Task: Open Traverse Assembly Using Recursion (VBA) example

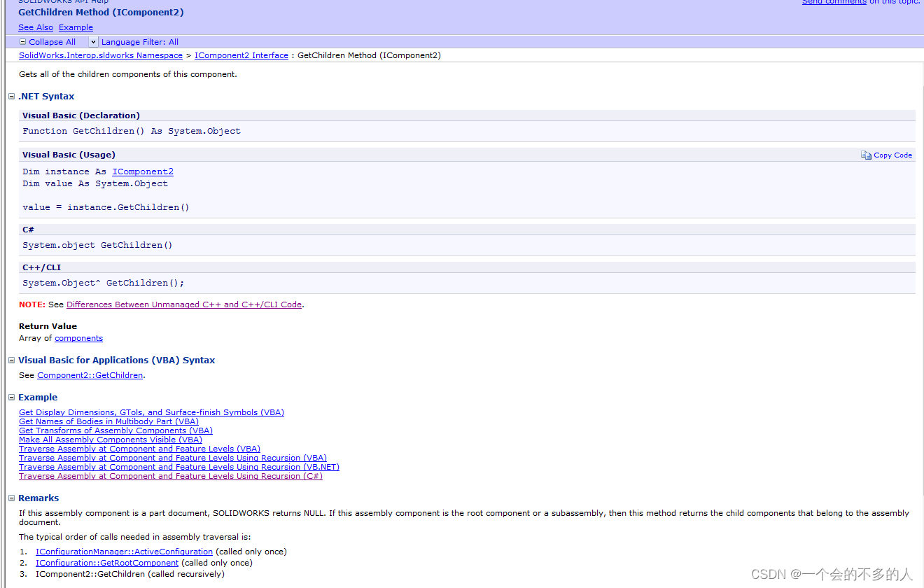Action: tap(173, 458)
